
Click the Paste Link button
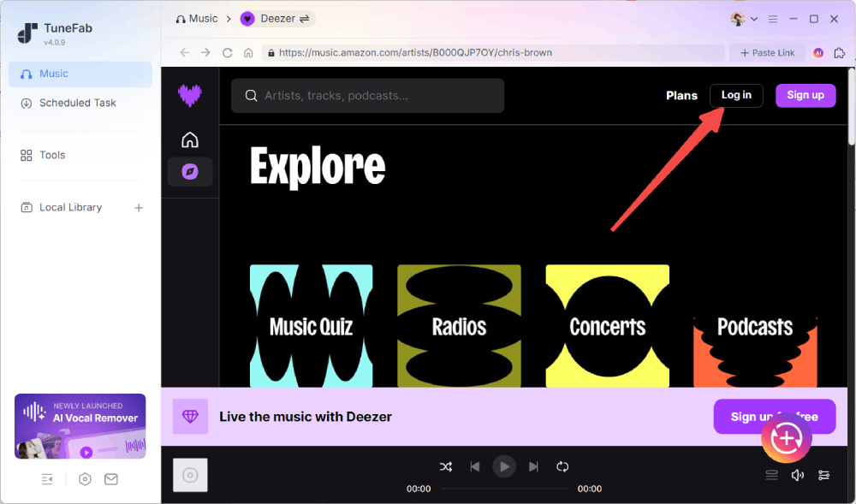pos(768,53)
